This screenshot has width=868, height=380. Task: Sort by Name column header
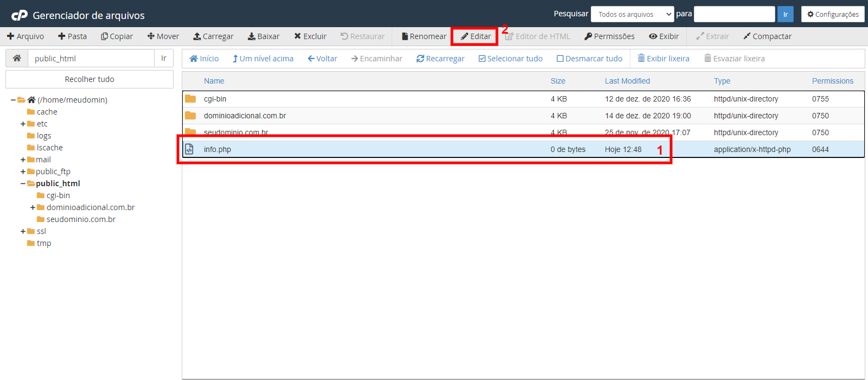(x=214, y=81)
